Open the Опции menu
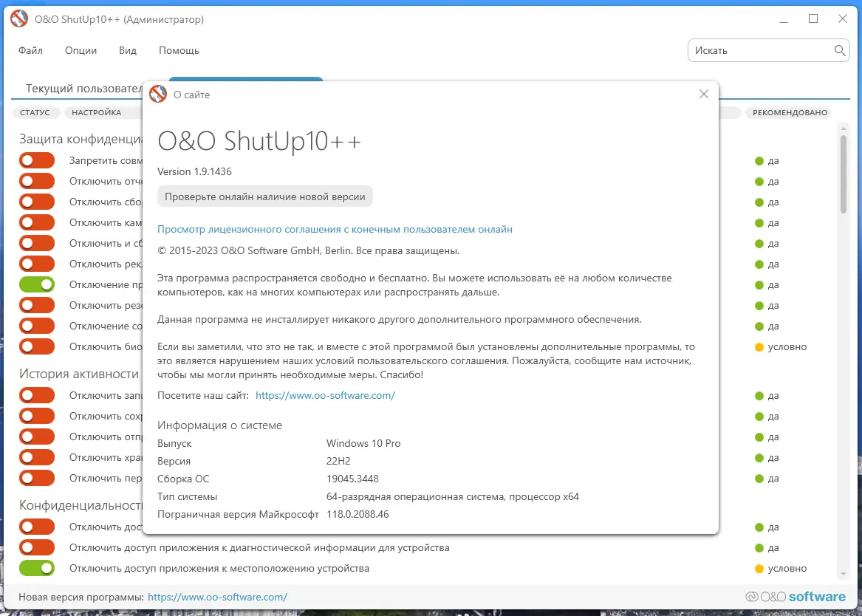This screenshot has height=616, width=862. pos(81,50)
